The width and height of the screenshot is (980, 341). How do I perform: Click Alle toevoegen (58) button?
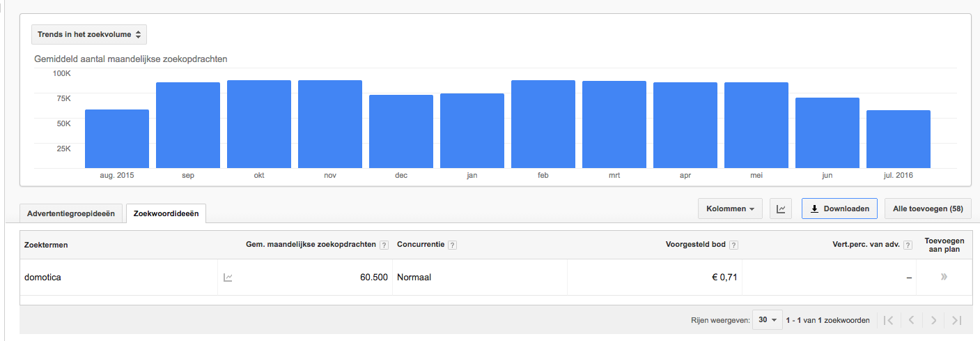tap(927, 209)
